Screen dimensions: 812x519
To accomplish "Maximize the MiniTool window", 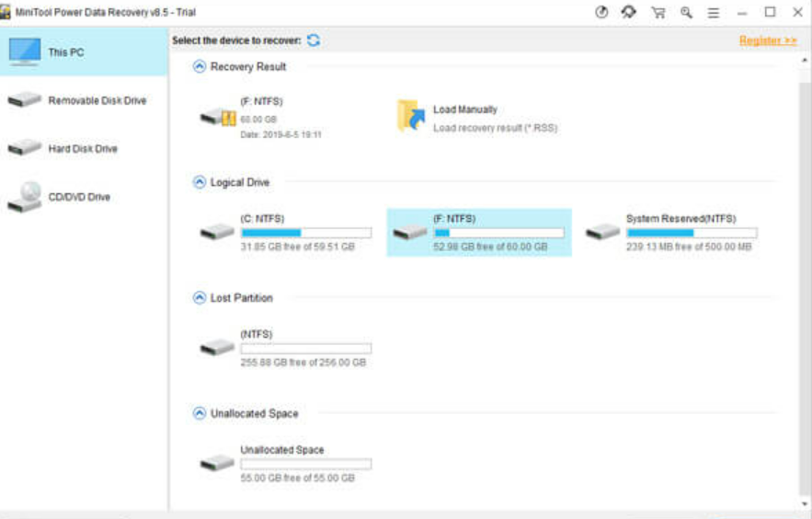I will (770, 12).
